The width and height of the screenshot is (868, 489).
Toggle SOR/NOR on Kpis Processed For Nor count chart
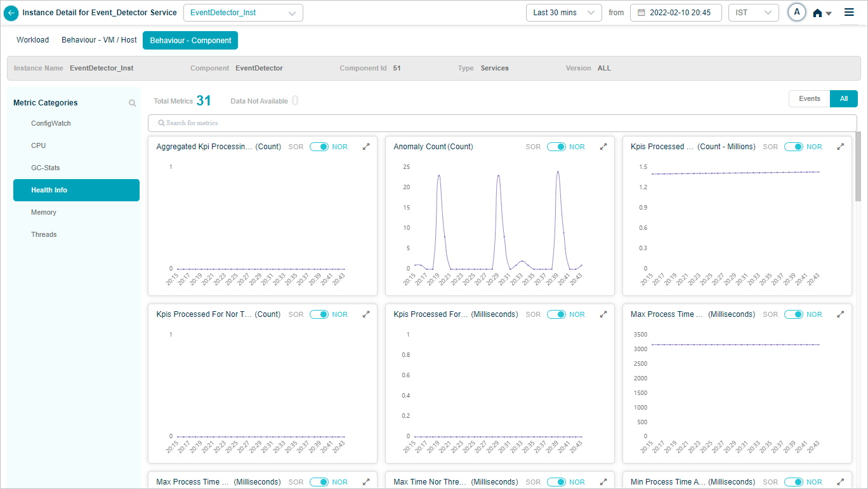(319, 314)
